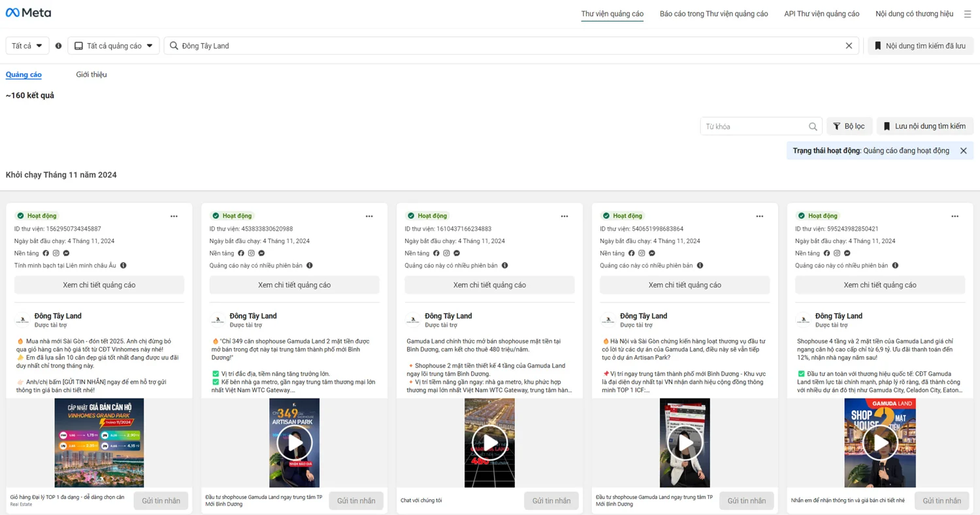Click the info icon next to Tất cả dropdown
The width and height of the screenshot is (980, 515).
click(59, 46)
